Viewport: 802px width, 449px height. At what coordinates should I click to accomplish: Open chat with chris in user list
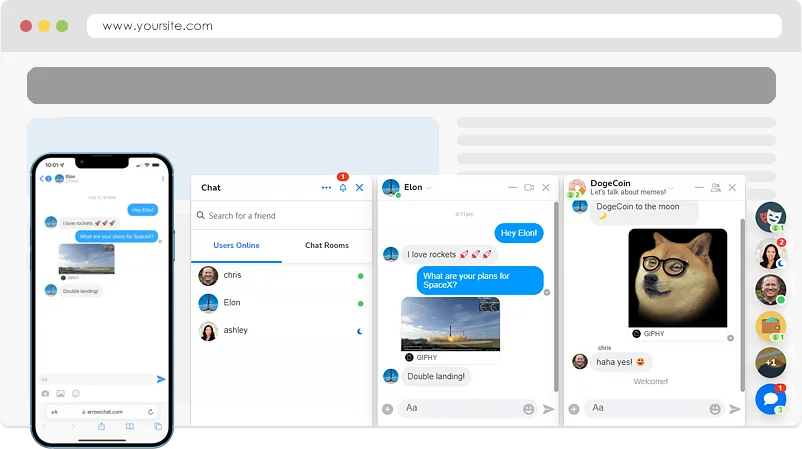tap(232, 275)
